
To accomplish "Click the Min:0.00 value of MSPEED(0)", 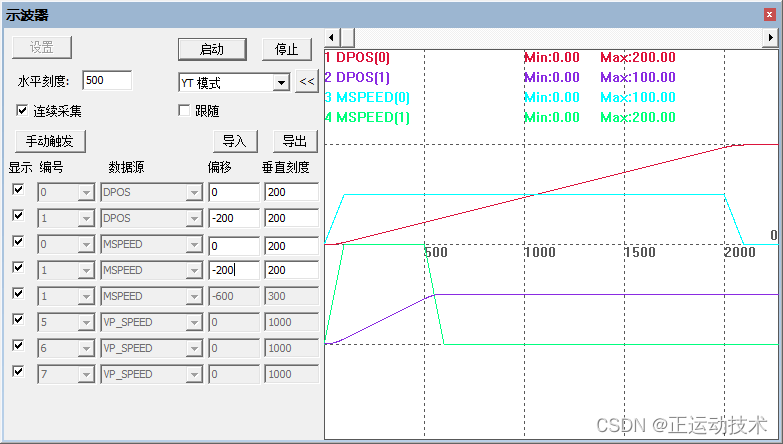I will coord(552,97).
